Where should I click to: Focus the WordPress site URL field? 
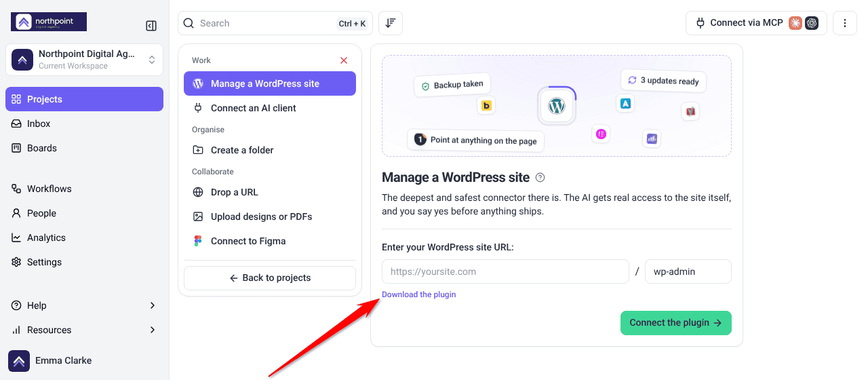pyautogui.click(x=505, y=271)
